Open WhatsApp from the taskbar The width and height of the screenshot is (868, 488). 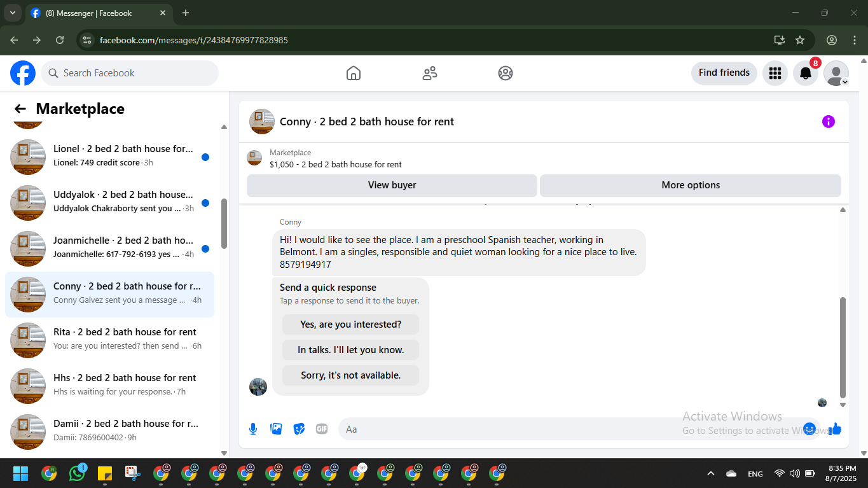point(77,473)
